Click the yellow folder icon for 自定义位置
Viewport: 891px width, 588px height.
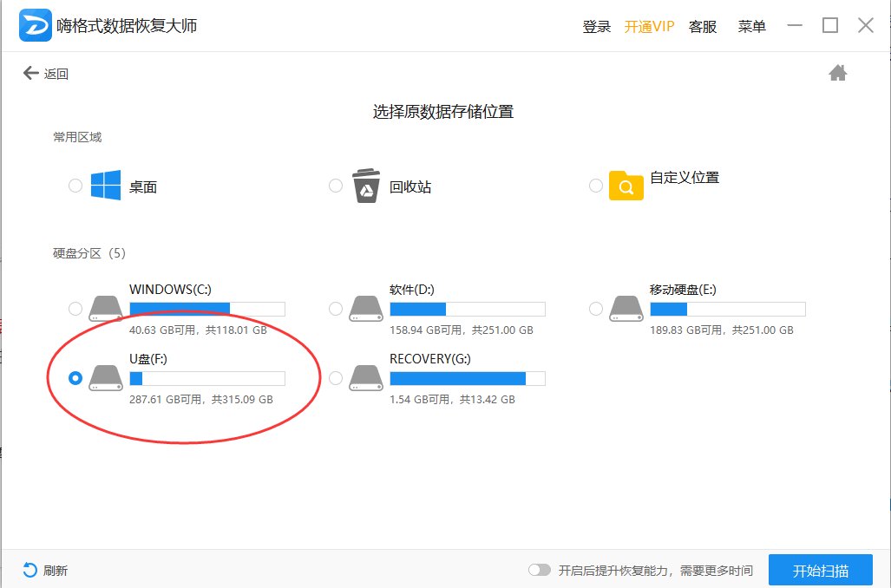click(x=626, y=185)
